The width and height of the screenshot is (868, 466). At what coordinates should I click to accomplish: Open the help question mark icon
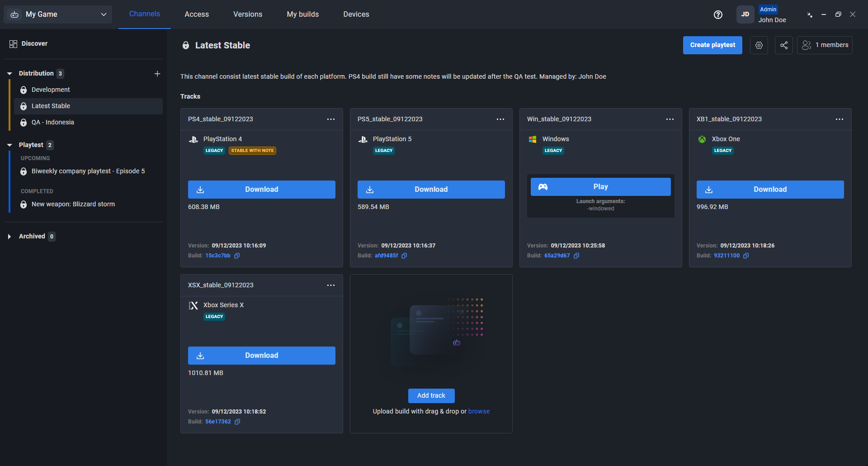[x=718, y=14]
